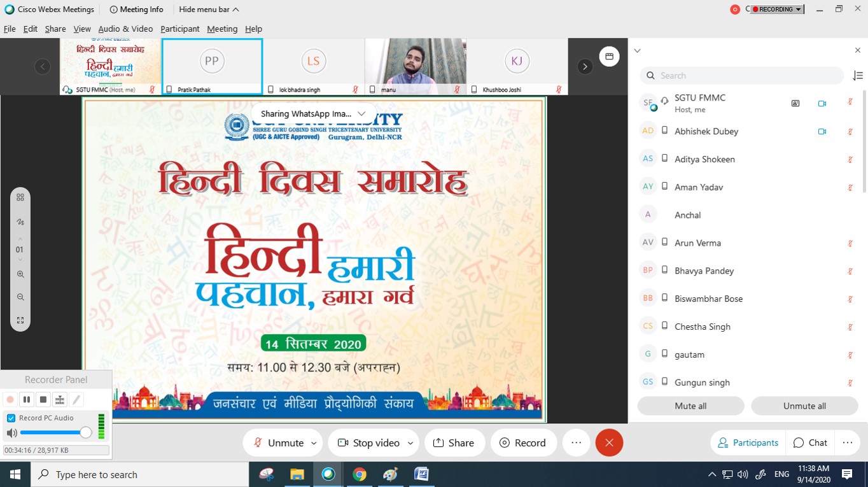Open Google Chrome from the taskbar
The image size is (868, 487).
360,475
